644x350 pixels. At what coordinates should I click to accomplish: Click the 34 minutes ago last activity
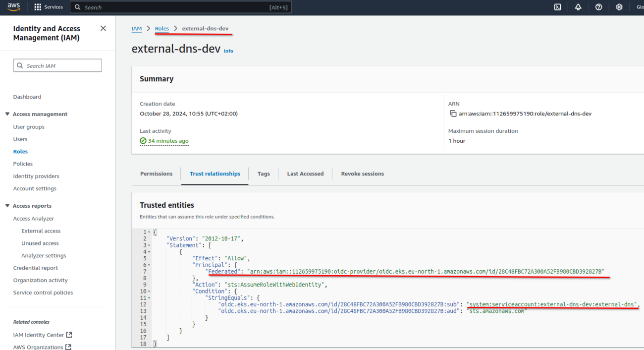pos(164,141)
